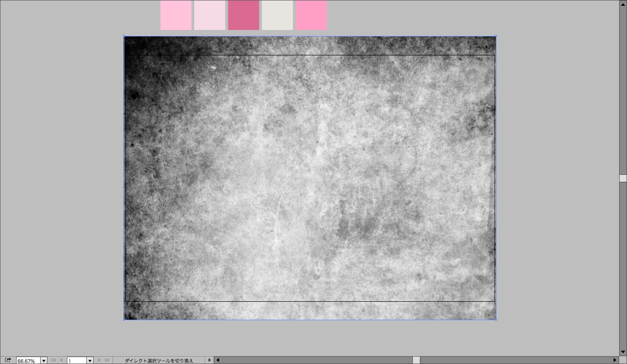Click the horizontal scrollbar right arrow
Viewport: 627px width, 364px height.
tap(615, 360)
